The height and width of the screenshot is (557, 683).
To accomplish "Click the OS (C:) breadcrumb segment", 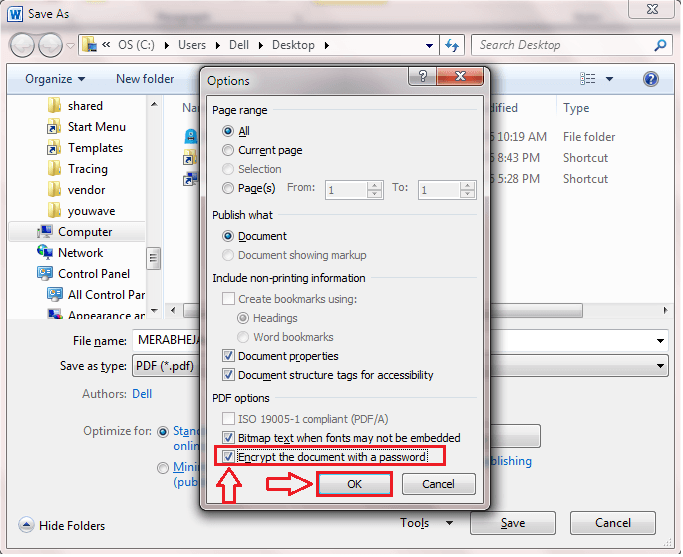I will [136, 45].
